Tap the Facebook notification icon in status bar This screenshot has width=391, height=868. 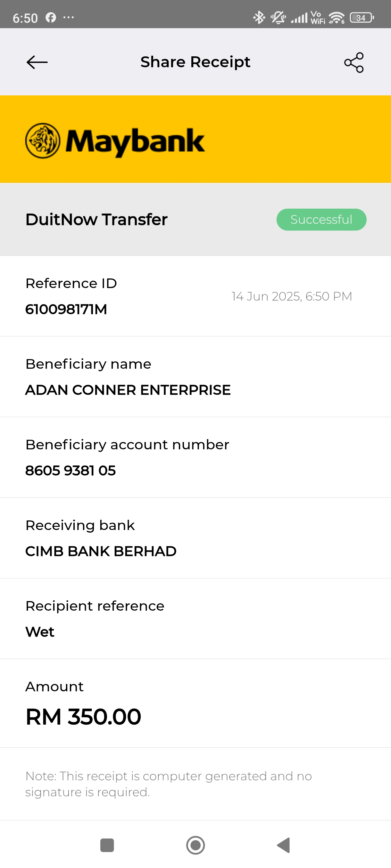51,18
